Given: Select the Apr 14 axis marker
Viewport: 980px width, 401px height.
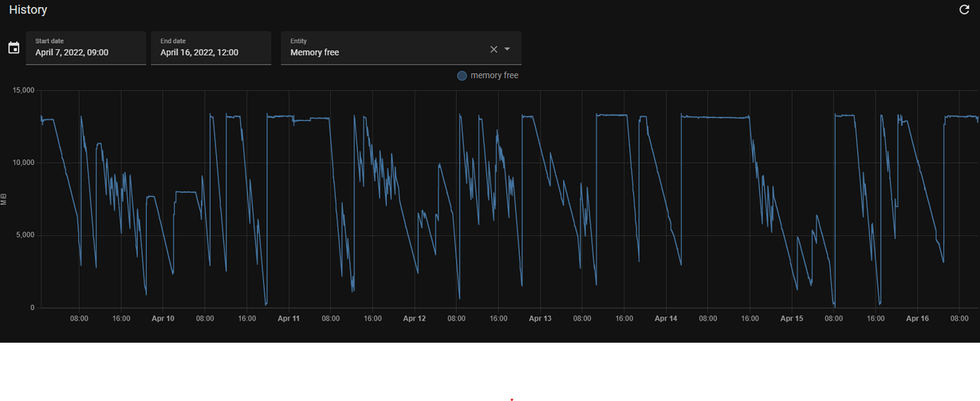Looking at the screenshot, I should (x=665, y=319).
